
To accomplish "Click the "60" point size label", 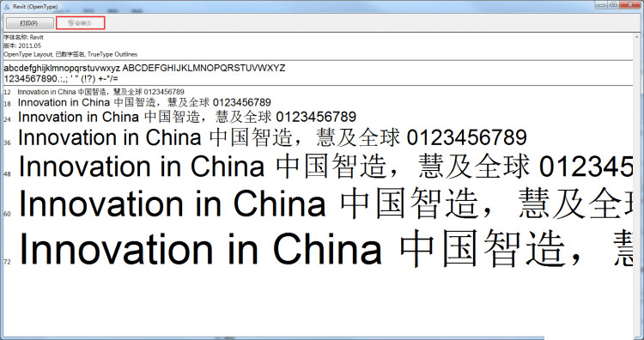I will point(7,214).
